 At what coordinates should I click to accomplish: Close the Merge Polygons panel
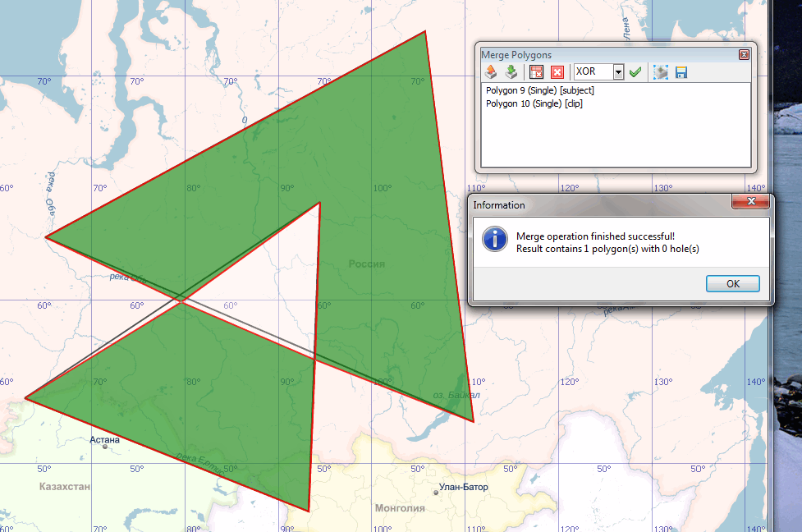(744, 54)
